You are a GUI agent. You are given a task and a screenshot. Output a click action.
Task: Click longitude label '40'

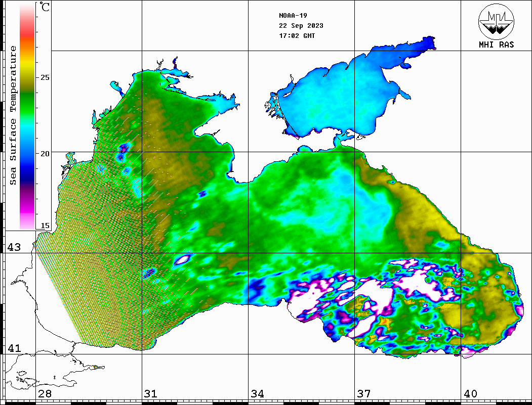[470, 393]
